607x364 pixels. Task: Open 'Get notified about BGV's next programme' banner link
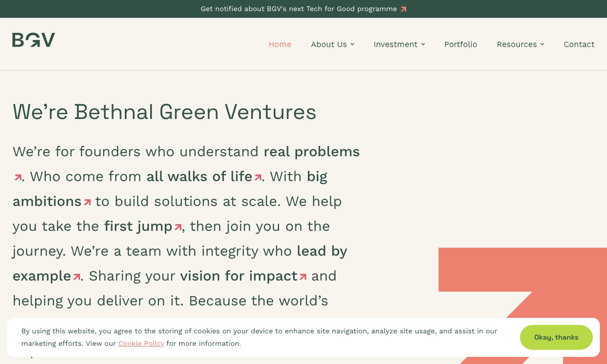pyautogui.click(x=303, y=9)
